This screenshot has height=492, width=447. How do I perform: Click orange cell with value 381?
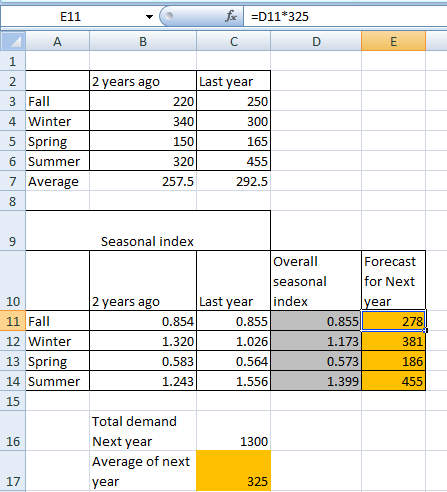click(393, 341)
